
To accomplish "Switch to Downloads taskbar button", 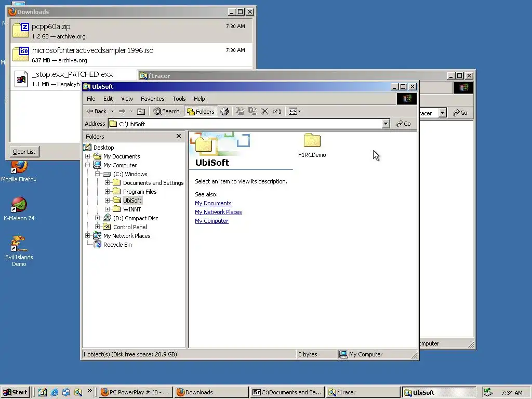I will 212,392.
